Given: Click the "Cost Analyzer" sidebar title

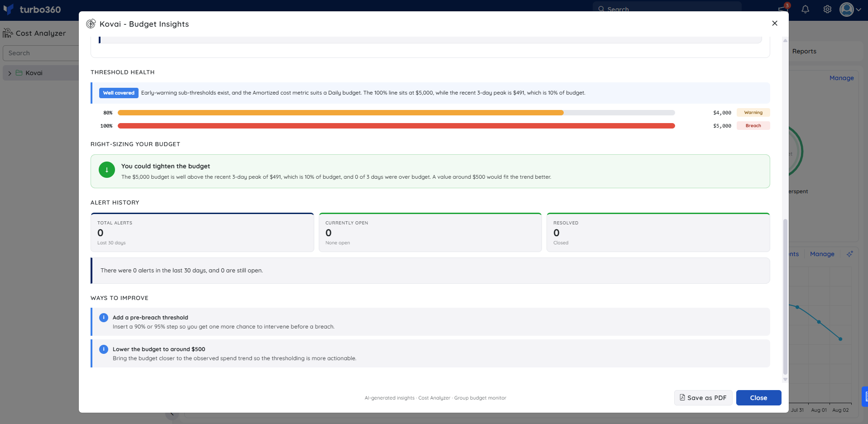Looking at the screenshot, I should coord(41,33).
